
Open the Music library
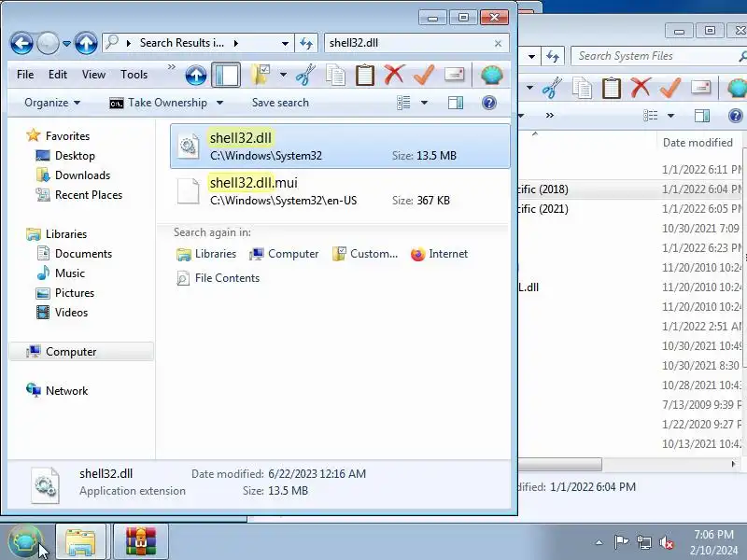tap(69, 273)
